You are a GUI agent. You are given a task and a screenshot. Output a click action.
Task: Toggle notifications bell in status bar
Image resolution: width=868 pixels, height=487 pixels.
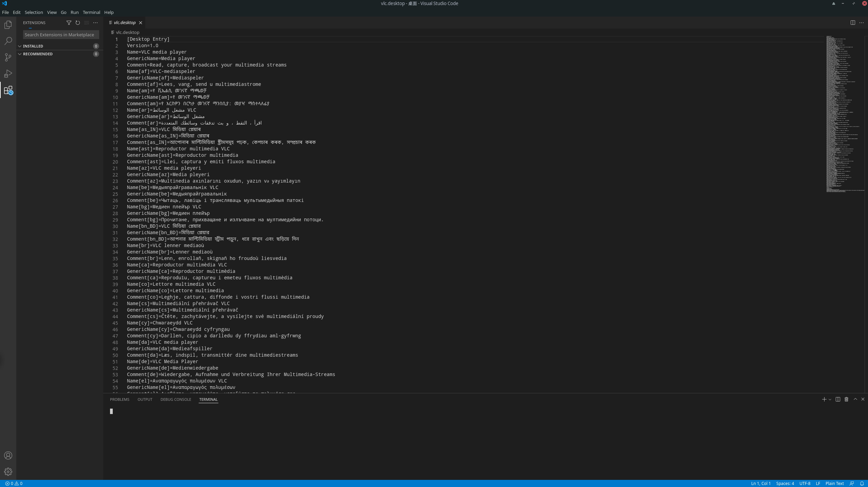tap(862, 484)
